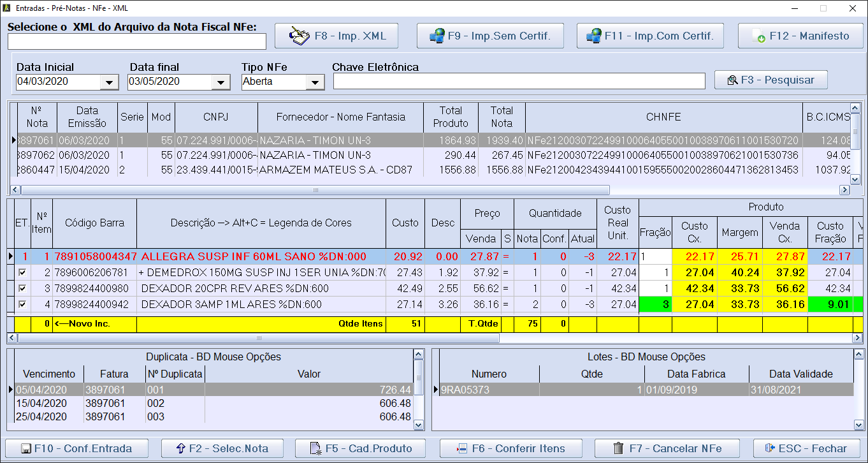Click Data Validade column header
868x463 pixels.
point(801,374)
